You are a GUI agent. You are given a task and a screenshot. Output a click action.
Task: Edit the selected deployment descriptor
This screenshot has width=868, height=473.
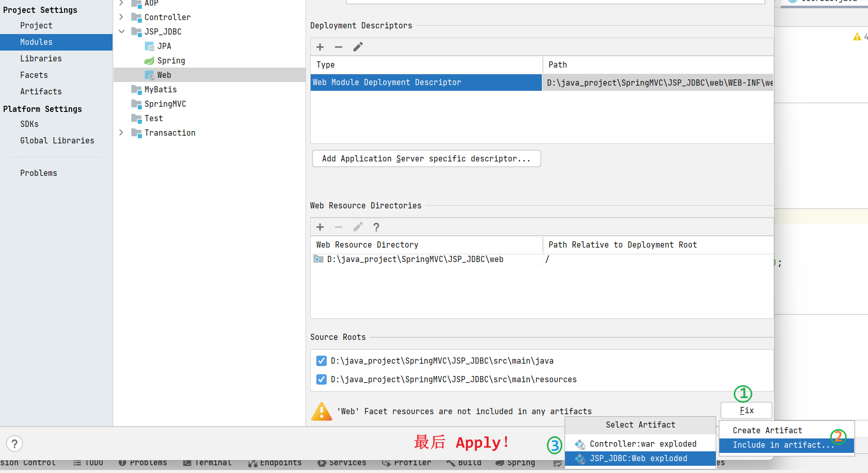[x=358, y=47]
